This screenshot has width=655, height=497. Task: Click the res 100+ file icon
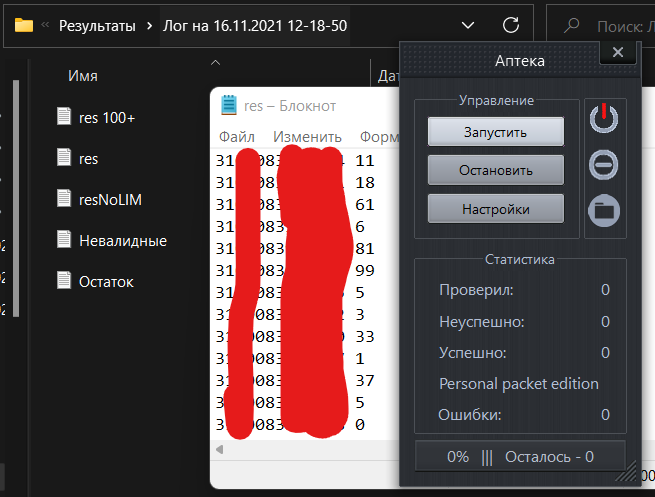[64, 116]
